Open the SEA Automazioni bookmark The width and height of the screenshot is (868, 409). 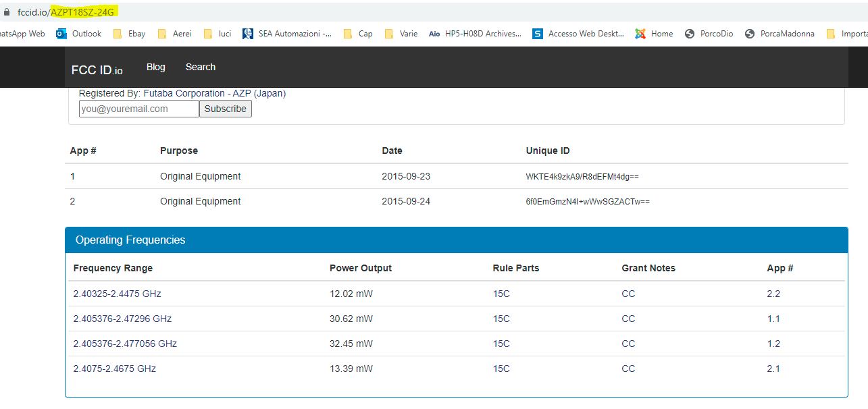coord(287,34)
